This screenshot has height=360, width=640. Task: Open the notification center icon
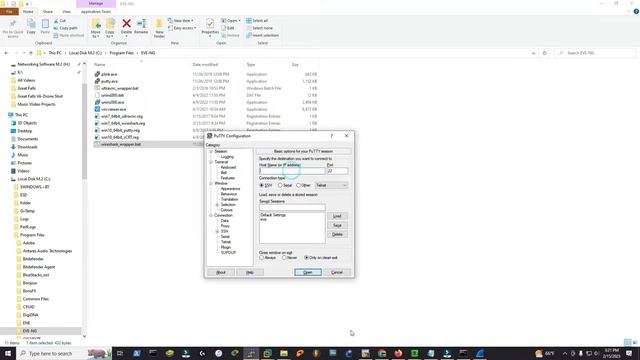(x=629, y=353)
